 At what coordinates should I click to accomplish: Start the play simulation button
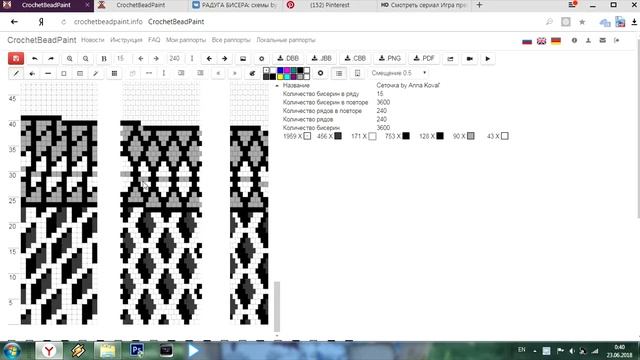(x=487, y=58)
